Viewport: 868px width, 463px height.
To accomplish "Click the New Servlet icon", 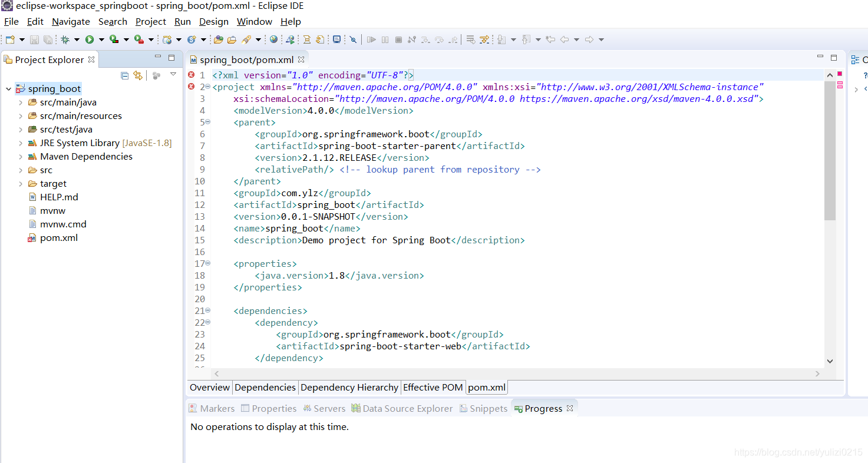I will click(192, 39).
